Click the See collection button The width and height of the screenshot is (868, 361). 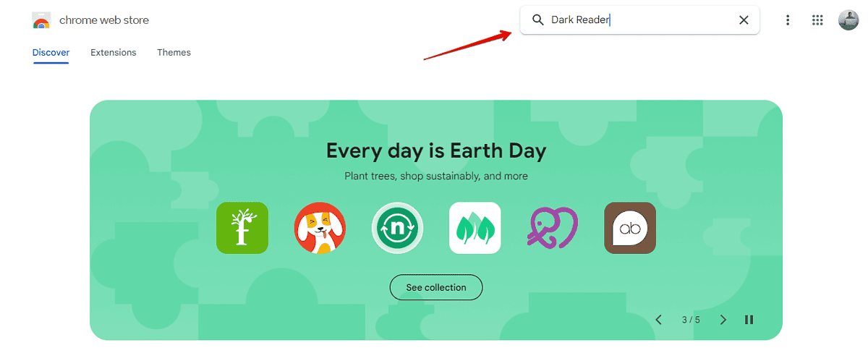(x=436, y=287)
